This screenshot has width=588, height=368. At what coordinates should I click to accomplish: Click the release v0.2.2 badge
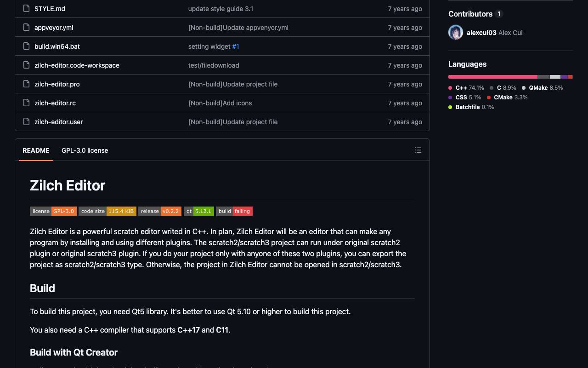point(160,211)
